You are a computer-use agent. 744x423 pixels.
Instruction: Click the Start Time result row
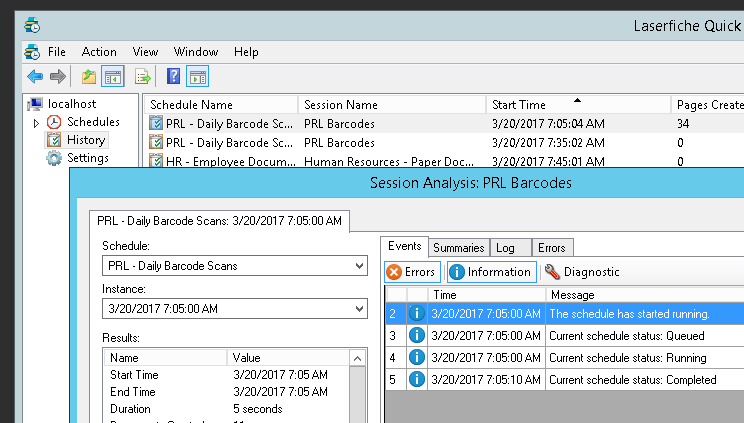pyautogui.click(x=227, y=375)
